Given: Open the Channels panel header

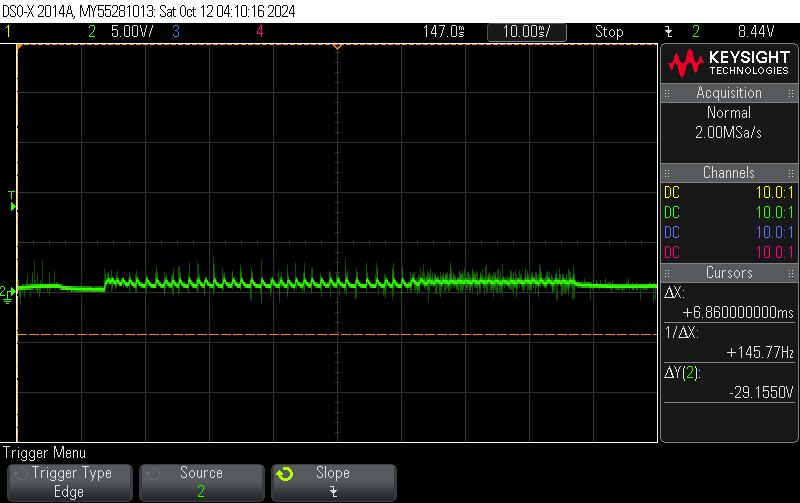Looking at the screenshot, I should (x=729, y=172).
